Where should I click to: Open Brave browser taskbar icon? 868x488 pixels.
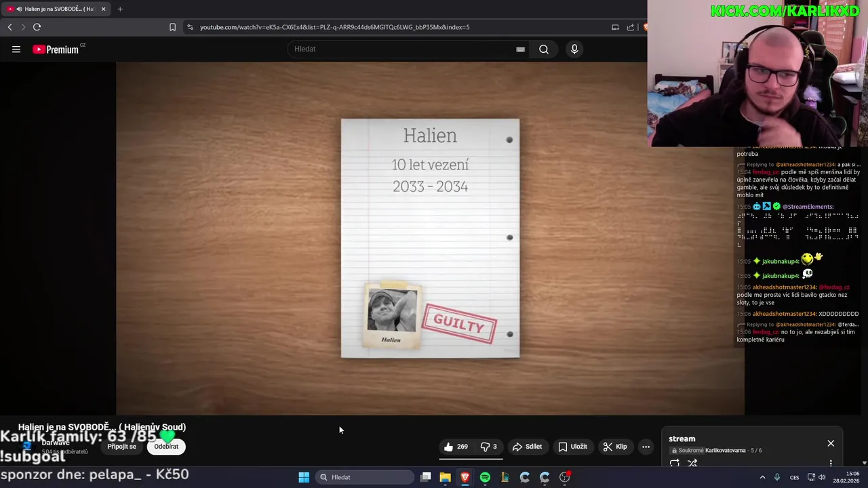(465, 477)
